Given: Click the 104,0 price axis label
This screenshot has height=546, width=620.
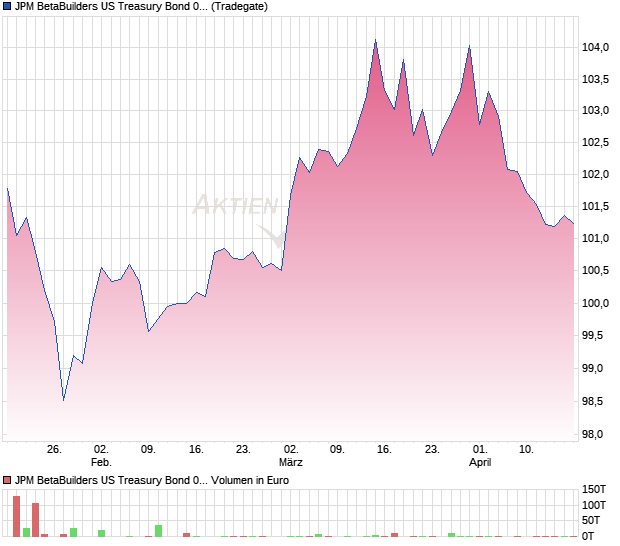Looking at the screenshot, I should pyautogui.click(x=595, y=47).
